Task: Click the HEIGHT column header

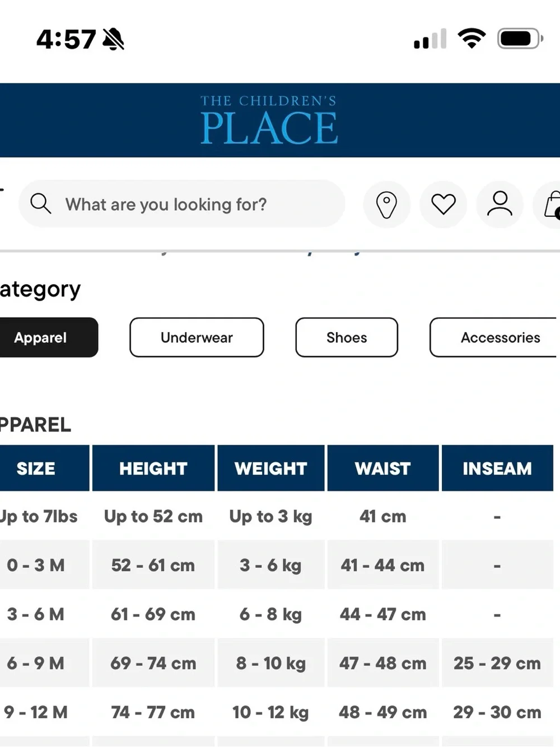Action: [x=153, y=468]
